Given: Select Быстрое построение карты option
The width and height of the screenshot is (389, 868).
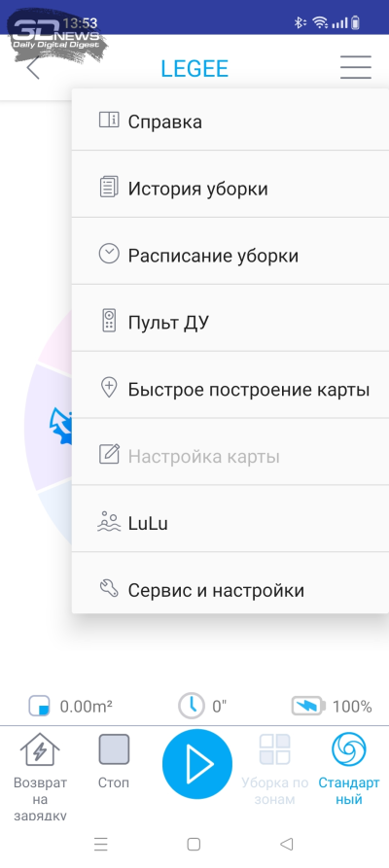Looking at the screenshot, I should pyautogui.click(x=230, y=390).
